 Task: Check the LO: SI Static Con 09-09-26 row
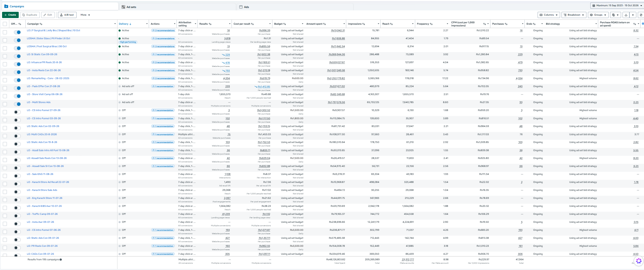[x=5, y=56]
